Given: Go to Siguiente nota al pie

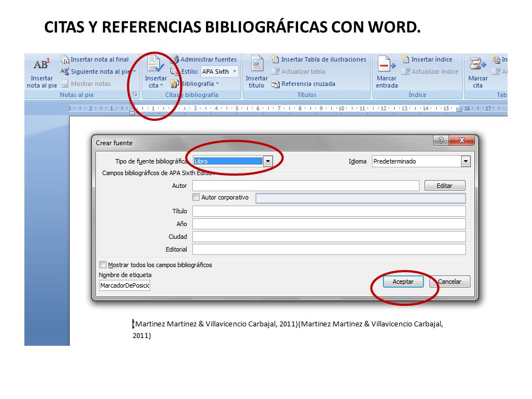Looking at the screenshot, I should (x=96, y=71).
